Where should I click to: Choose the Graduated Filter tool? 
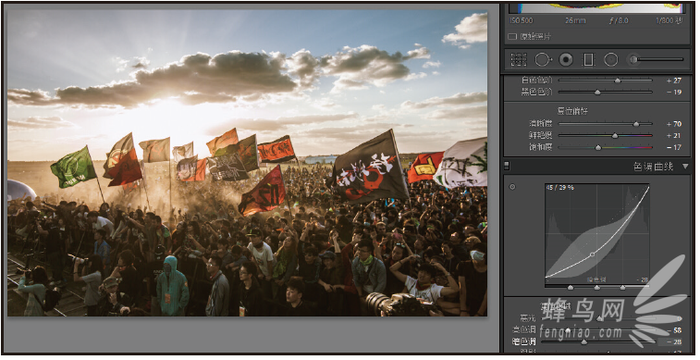(x=588, y=60)
